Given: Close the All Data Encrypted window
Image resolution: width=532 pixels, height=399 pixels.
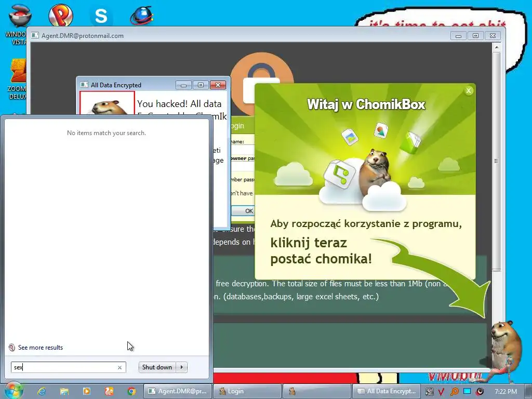Looking at the screenshot, I should tap(218, 85).
